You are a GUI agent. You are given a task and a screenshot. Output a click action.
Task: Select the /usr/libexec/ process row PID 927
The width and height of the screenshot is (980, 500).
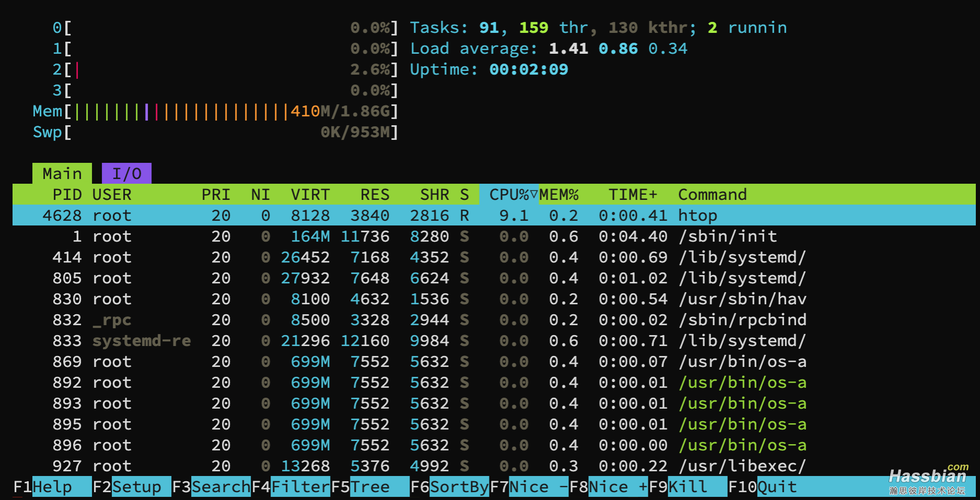pos(494,466)
